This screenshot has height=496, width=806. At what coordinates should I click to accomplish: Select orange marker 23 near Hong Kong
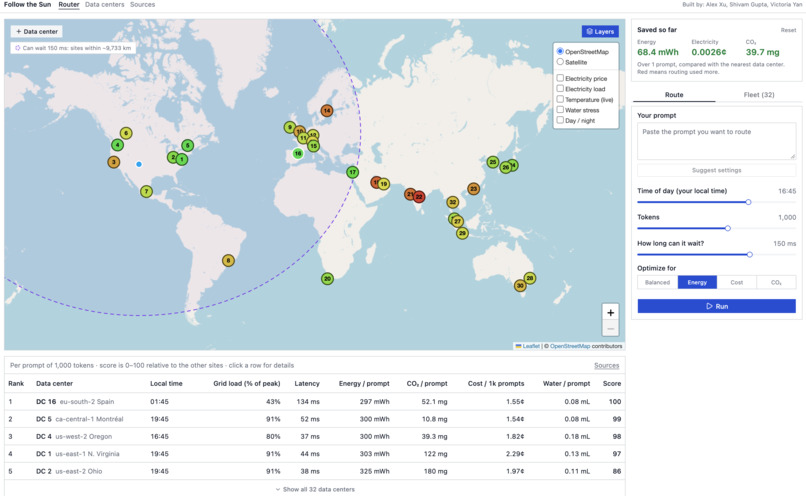[x=473, y=189]
